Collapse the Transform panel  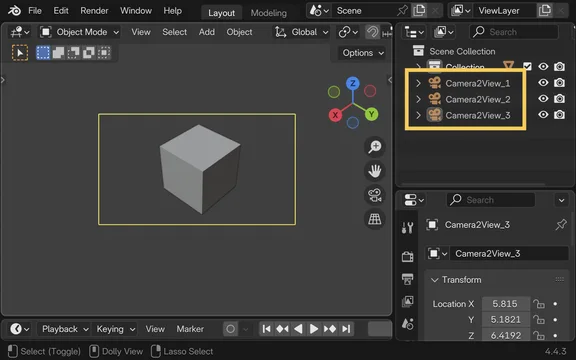pos(435,280)
